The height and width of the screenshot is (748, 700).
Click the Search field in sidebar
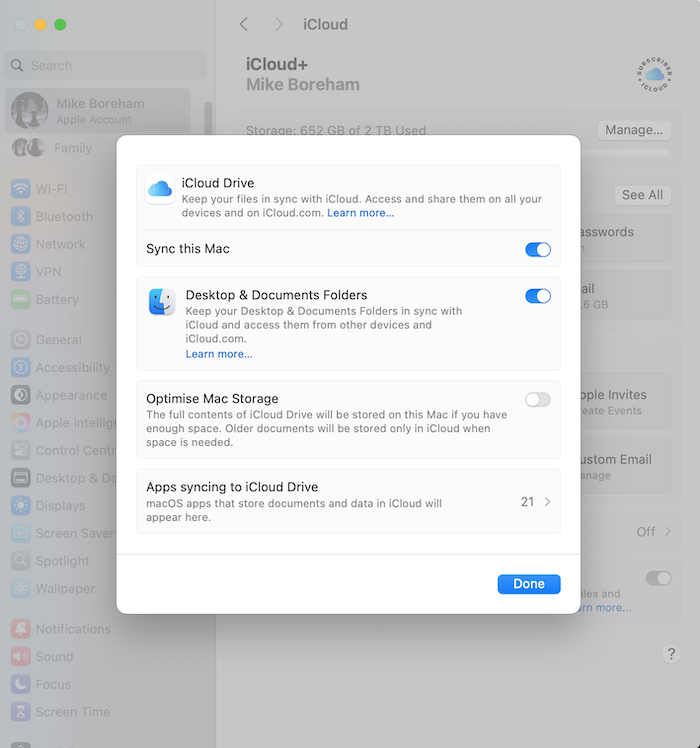[105, 65]
